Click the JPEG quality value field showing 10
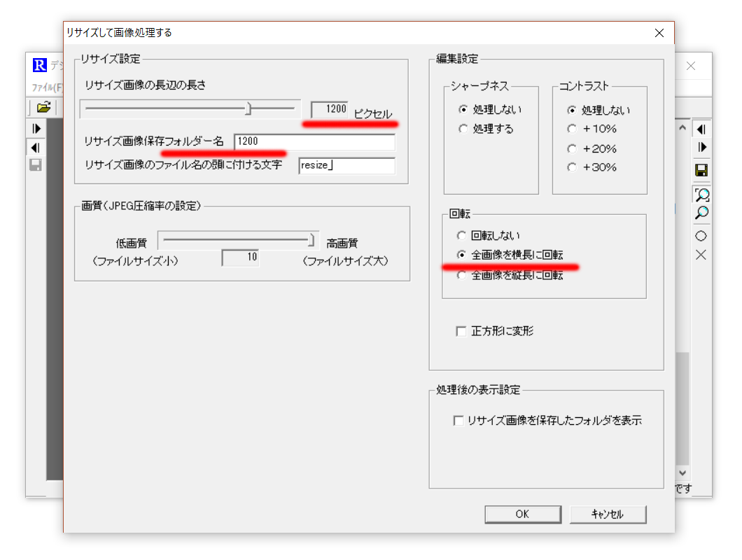Screen dimensions: 742x560 point(240,257)
